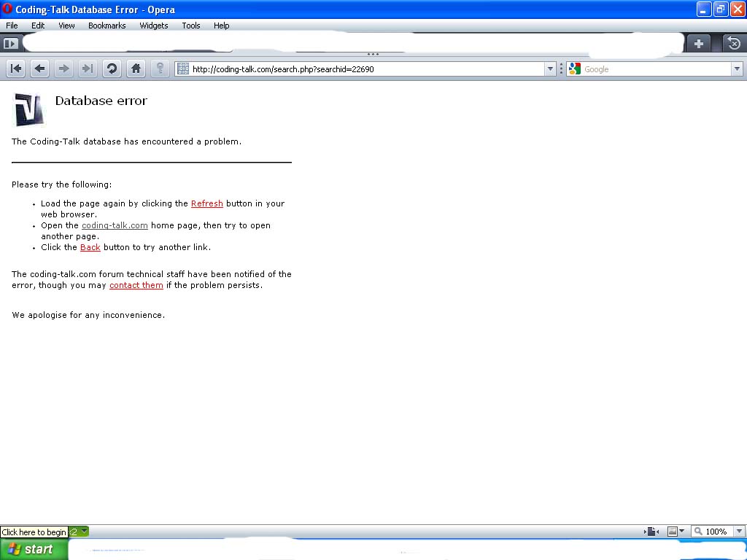Click the Fast Forward navigation button
Image resolution: width=747 pixels, height=560 pixels.
tap(88, 69)
